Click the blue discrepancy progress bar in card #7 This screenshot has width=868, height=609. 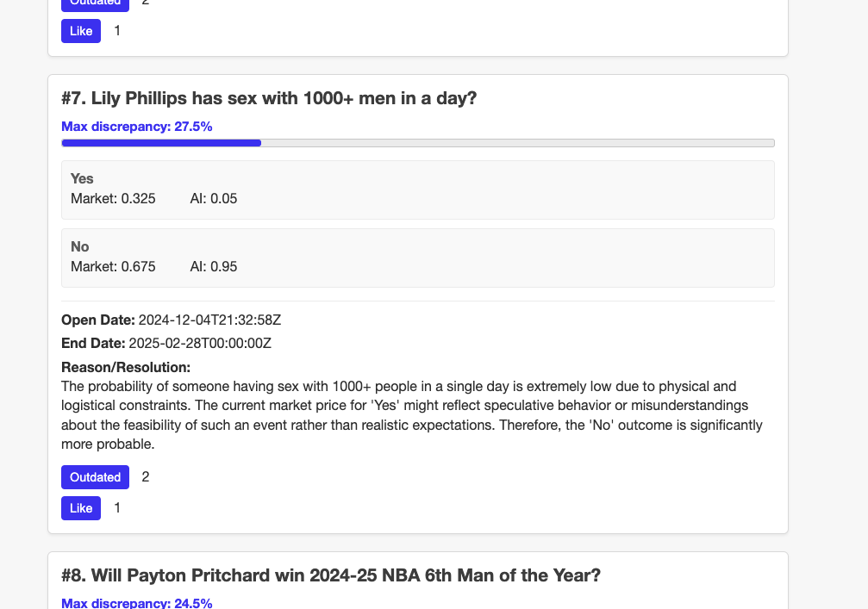161,143
